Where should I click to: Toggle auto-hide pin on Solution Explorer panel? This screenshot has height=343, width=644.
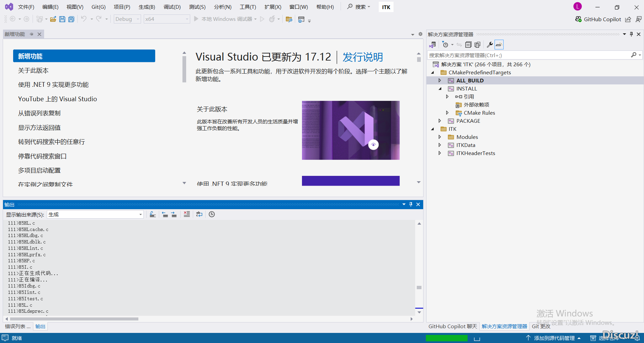631,34
